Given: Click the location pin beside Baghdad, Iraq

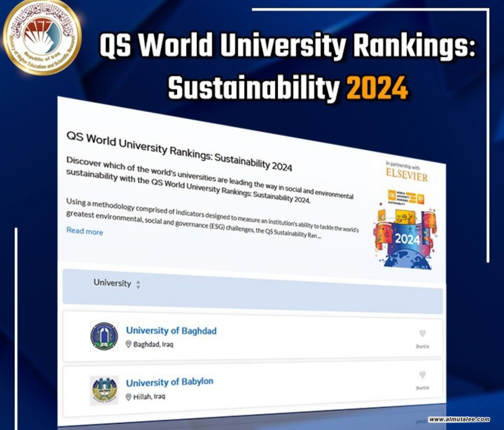Looking at the screenshot, I should tap(129, 344).
